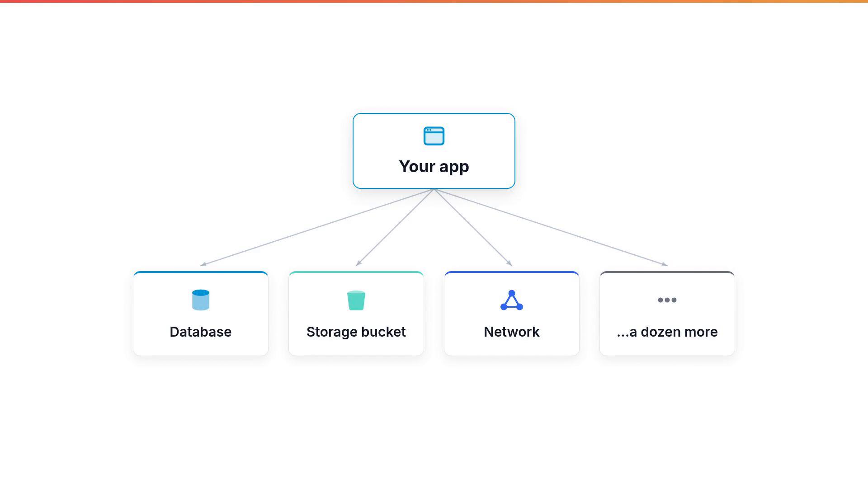
Task: Click the blue database cylinder icon
Action: [201, 300]
